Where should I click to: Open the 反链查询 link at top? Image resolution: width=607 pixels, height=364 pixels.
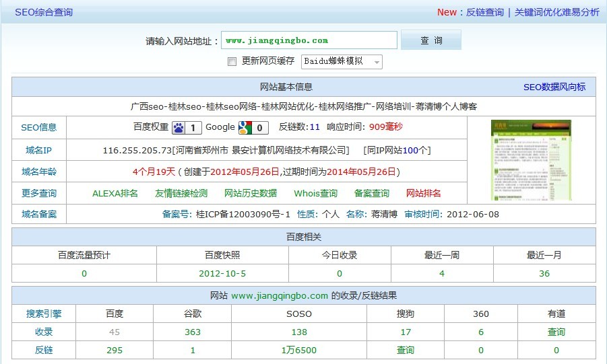pyautogui.click(x=484, y=12)
